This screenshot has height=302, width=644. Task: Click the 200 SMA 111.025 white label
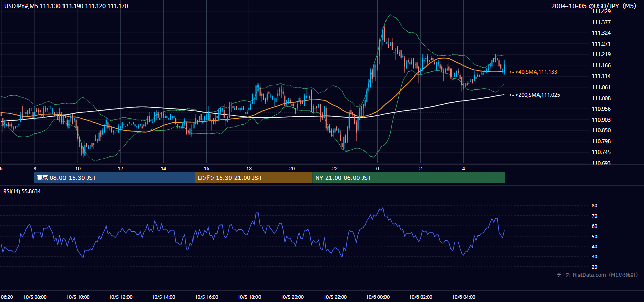point(535,95)
